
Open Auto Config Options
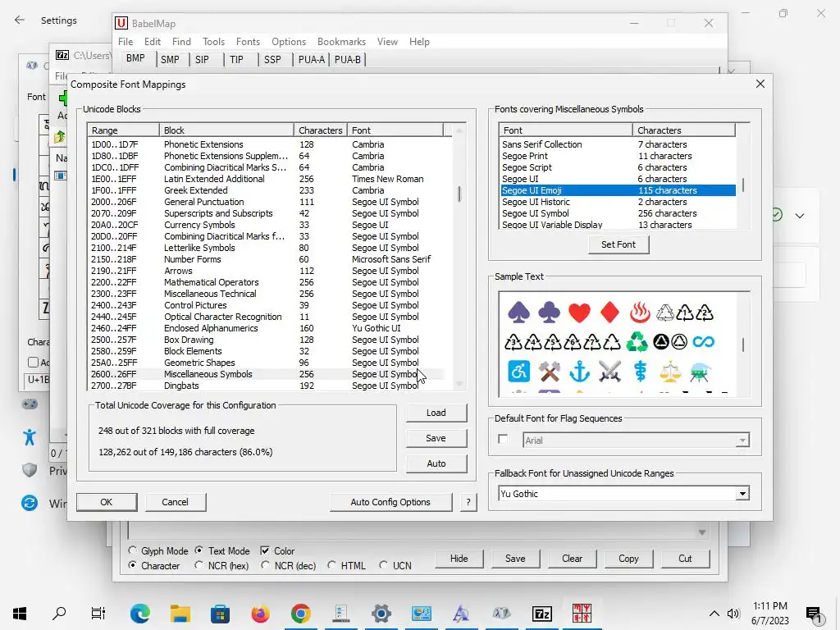[x=390, y=502]
